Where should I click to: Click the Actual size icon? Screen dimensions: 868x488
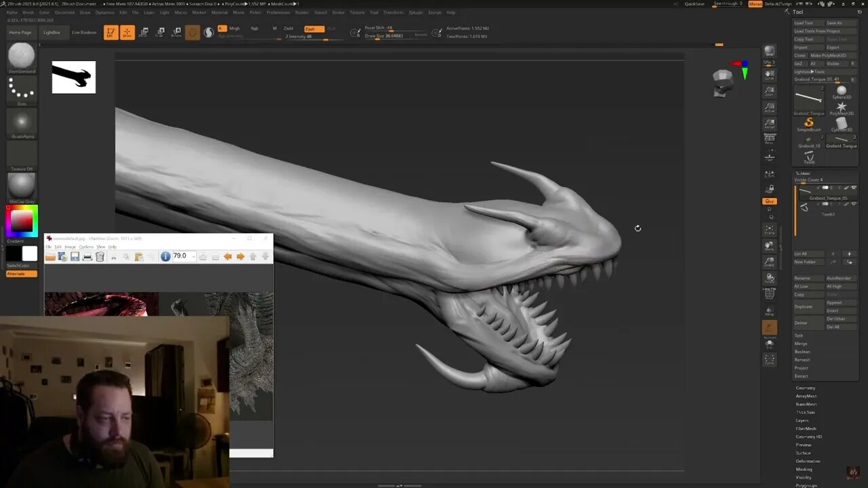[x=769, y=108]
